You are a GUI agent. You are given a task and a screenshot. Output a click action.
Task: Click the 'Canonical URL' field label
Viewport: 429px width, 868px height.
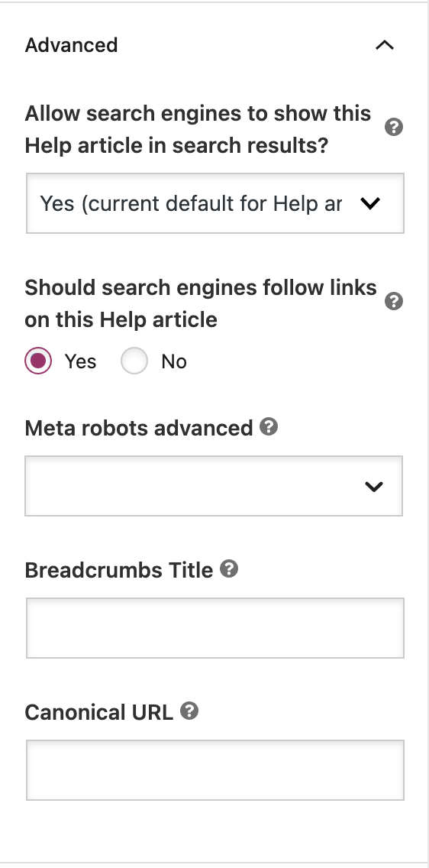(99, 712)
